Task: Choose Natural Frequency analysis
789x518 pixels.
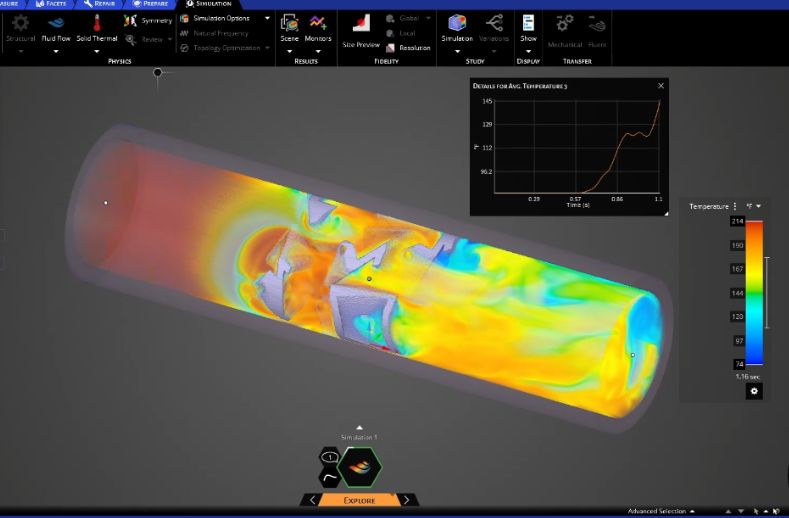Action: 214,33
